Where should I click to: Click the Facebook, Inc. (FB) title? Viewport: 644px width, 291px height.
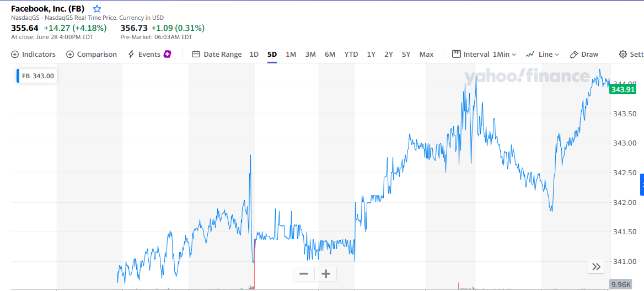pos(47,9)
